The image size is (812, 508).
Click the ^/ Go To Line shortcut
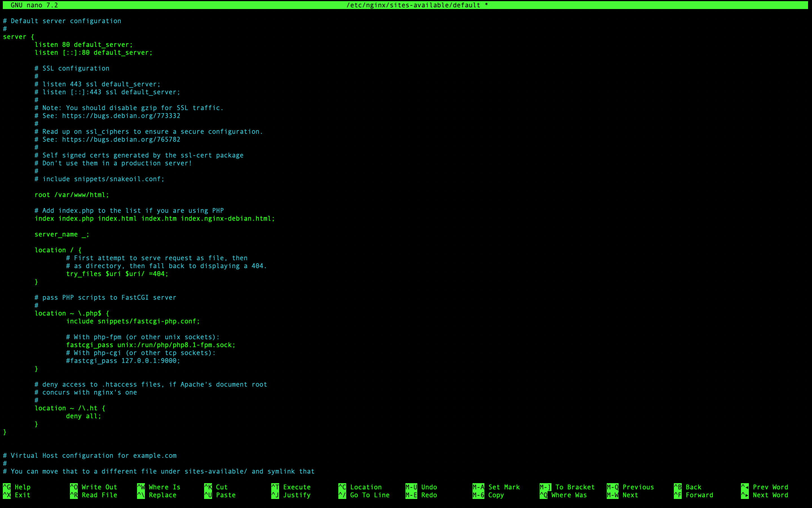364,495
